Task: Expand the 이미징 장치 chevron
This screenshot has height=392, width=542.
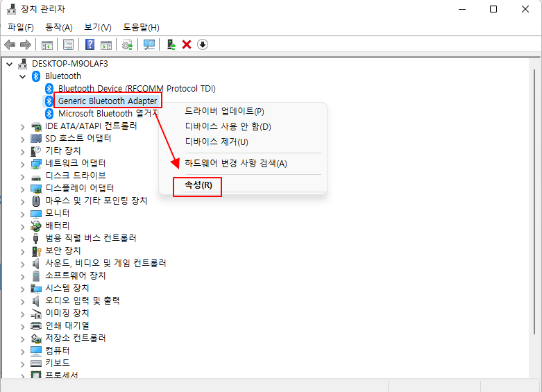Action: [x=23, y=314]
